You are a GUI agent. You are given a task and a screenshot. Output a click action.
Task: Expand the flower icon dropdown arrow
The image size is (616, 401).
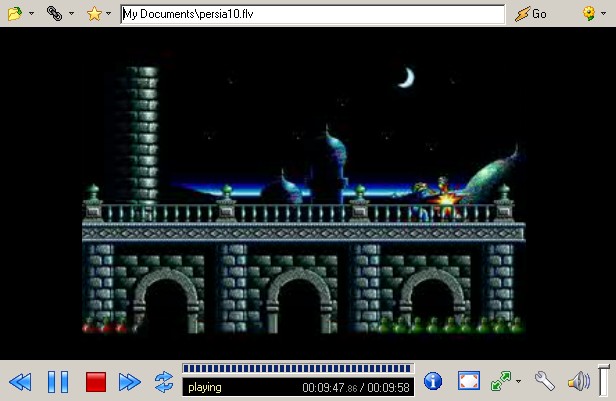(603, 14)
